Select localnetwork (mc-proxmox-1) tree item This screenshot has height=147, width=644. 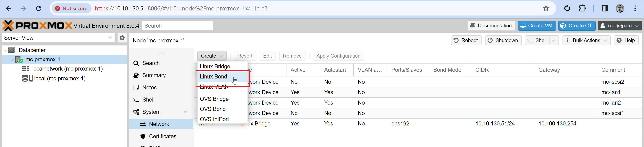coord(67,69)
